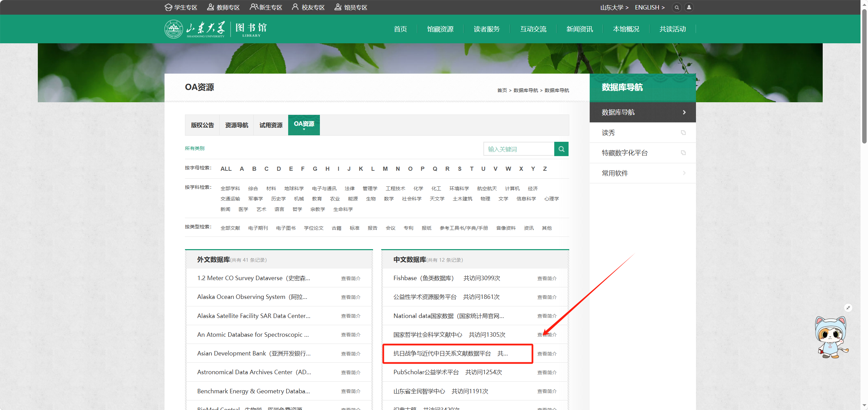The image size is (868, 410).
Task: Filter by letter F in alphabet search
Action: coord(303,169)
